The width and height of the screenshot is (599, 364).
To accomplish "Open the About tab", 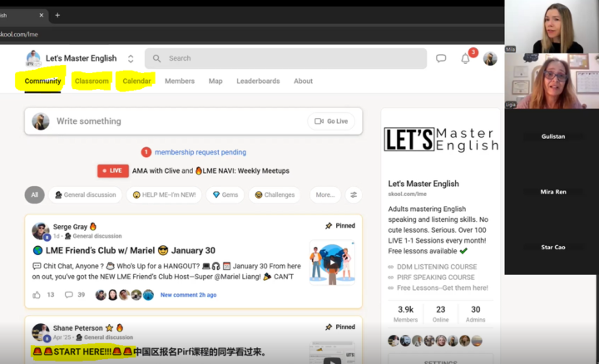I will [303, 81].
